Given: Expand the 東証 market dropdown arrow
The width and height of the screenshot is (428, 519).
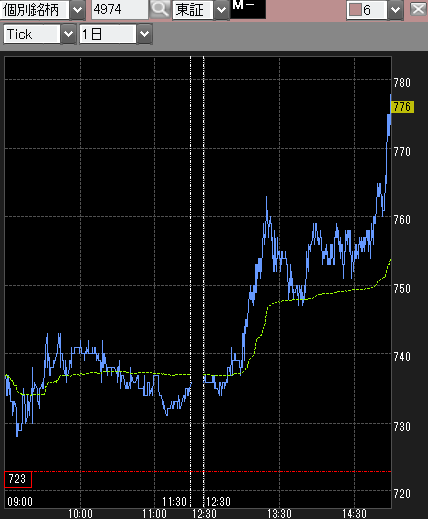Looking at the screenshot, I should click(221, 10).
